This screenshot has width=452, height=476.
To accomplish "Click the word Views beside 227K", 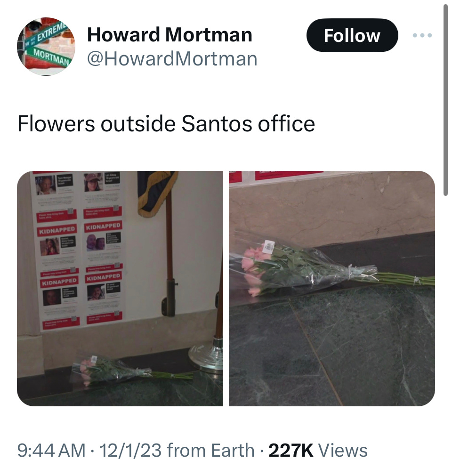I will pos(343,450).
